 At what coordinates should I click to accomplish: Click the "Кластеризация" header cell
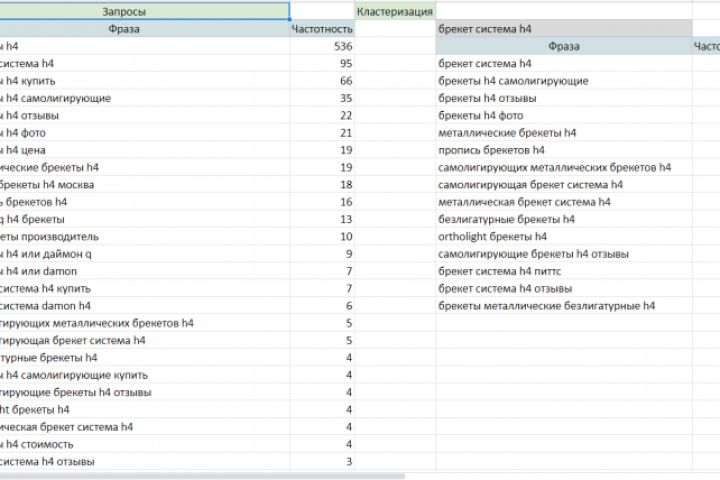(x=395, y=11)
